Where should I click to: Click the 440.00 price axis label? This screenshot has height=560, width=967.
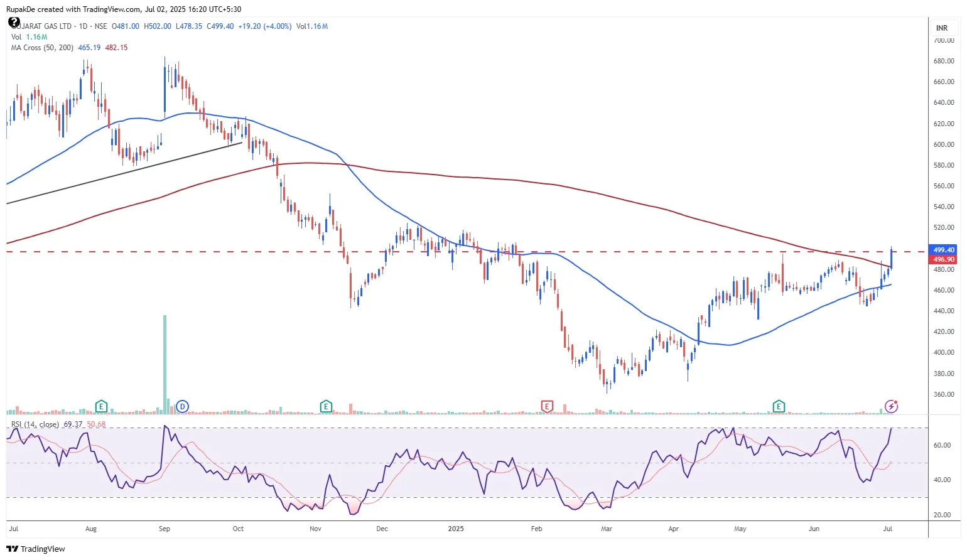944,311
